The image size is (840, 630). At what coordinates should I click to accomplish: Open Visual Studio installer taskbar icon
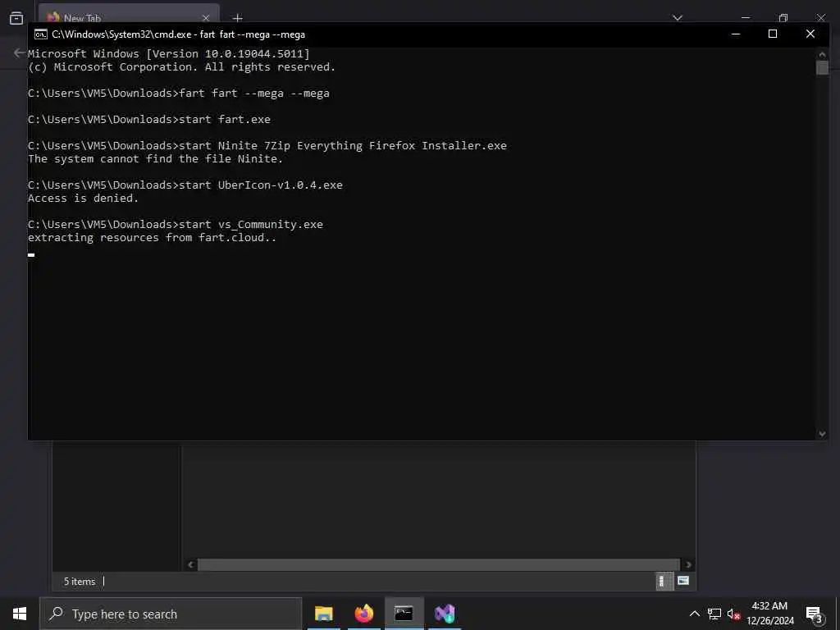(445, 614)
